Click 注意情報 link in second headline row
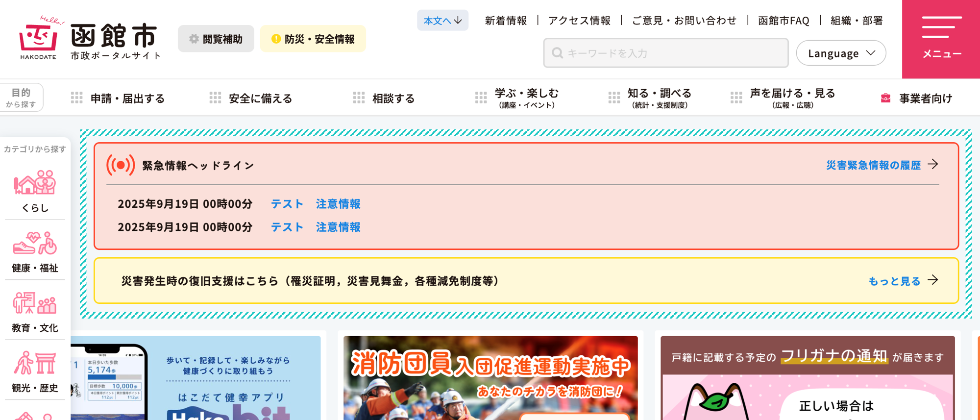Image resolution: width=980 pixels, height=420 pixels. tap(338, 227)
